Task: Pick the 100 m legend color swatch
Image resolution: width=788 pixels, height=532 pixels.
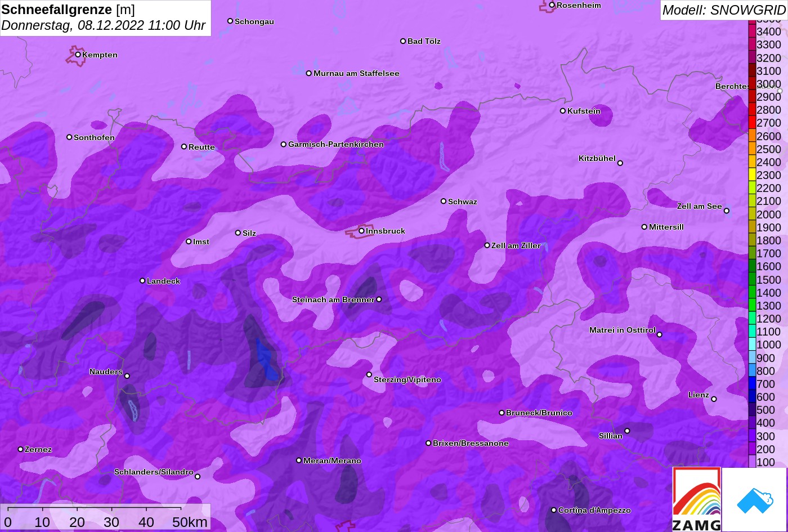Action: tap(752, 462)
